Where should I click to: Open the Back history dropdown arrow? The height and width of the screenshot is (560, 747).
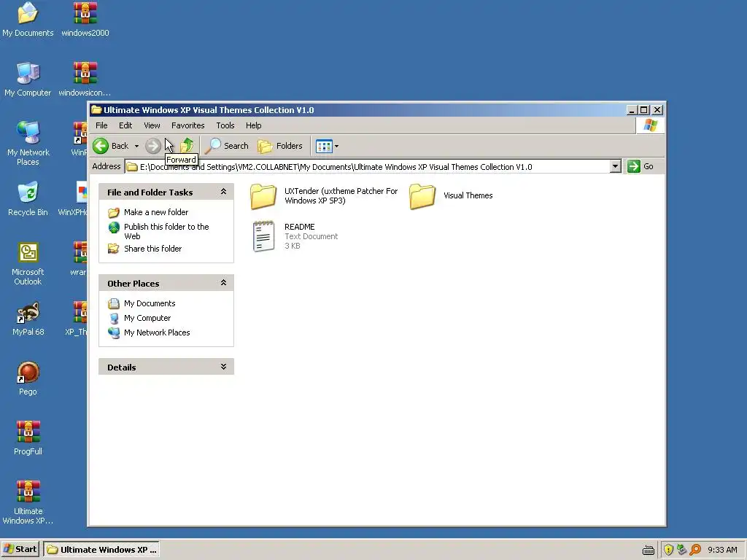pos(136,146)
